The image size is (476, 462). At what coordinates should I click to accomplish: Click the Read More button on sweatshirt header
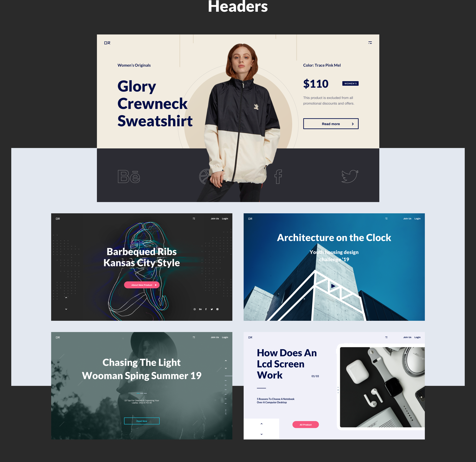pyautogui.click(x=331, y=124)
